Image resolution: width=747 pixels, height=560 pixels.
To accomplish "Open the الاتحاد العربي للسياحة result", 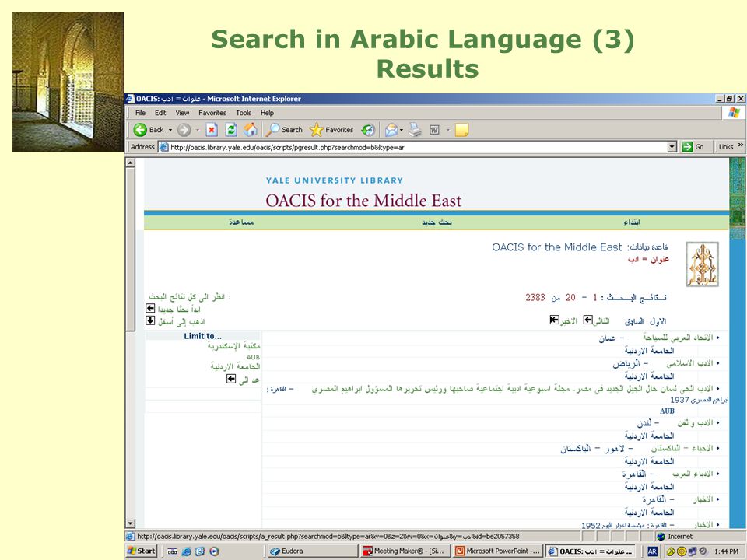I will 678,338.
